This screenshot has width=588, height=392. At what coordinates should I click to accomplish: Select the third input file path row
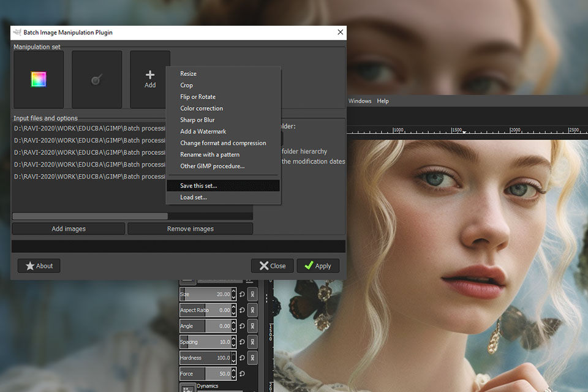[89, 153]
